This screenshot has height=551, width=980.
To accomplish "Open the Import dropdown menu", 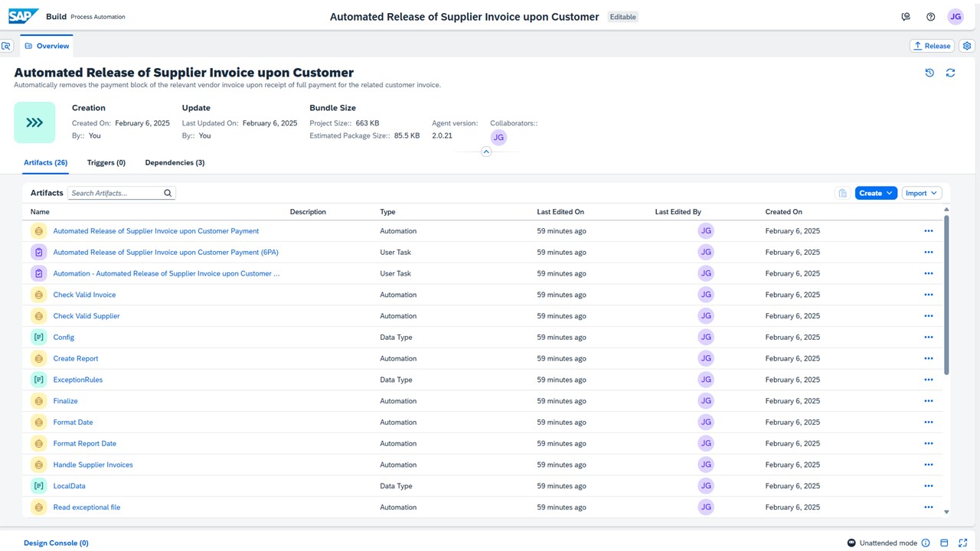I will click(x=921, y=194).
